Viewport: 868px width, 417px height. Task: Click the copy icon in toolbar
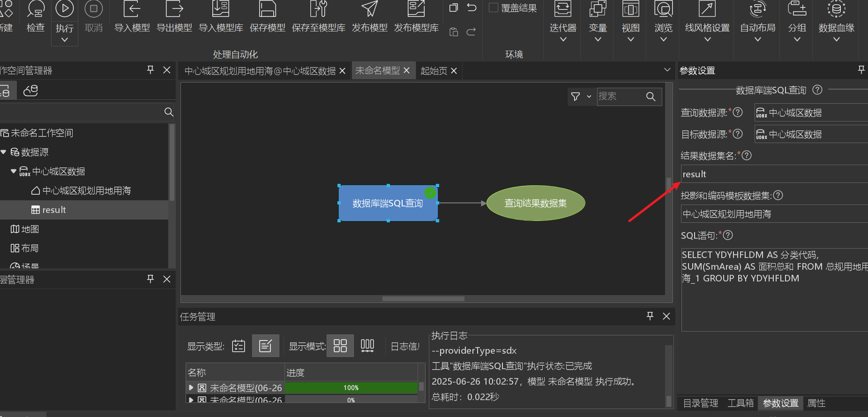point(453,8)
